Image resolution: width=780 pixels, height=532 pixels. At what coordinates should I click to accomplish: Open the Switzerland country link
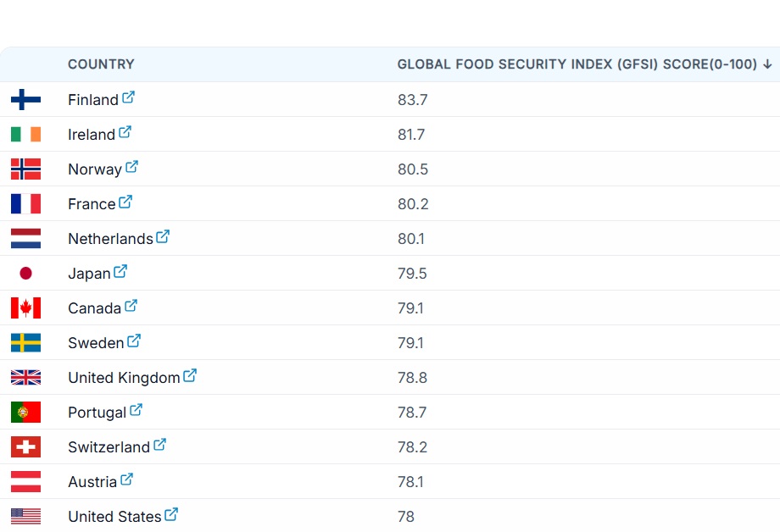click(x=109, y=447)
